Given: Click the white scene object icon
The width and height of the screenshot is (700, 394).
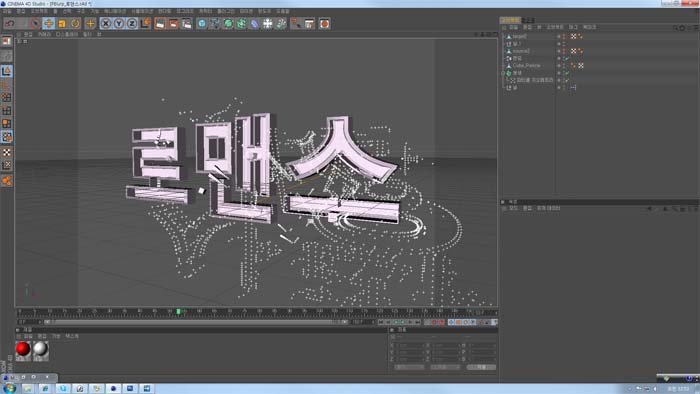Looking at the screenshot, I should 267,23.
